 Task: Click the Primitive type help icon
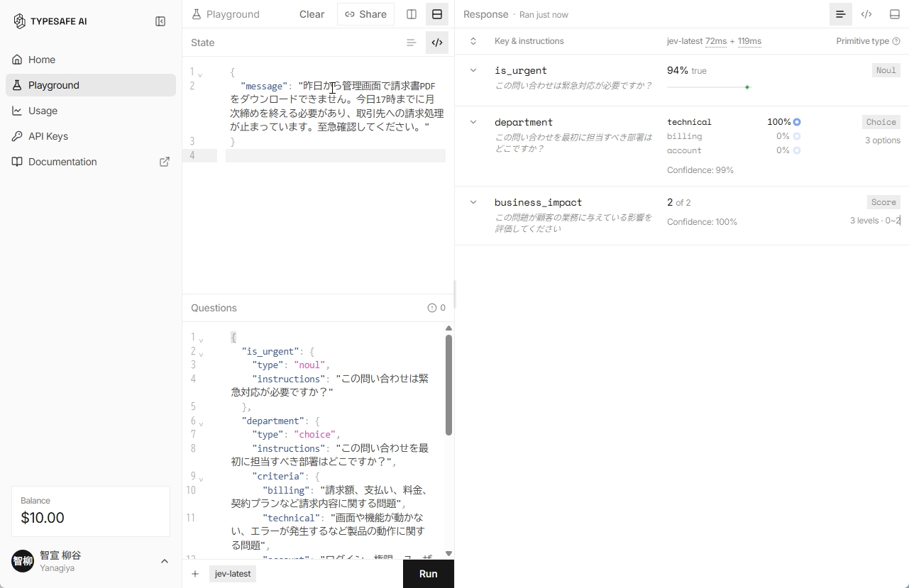(896, 41)
